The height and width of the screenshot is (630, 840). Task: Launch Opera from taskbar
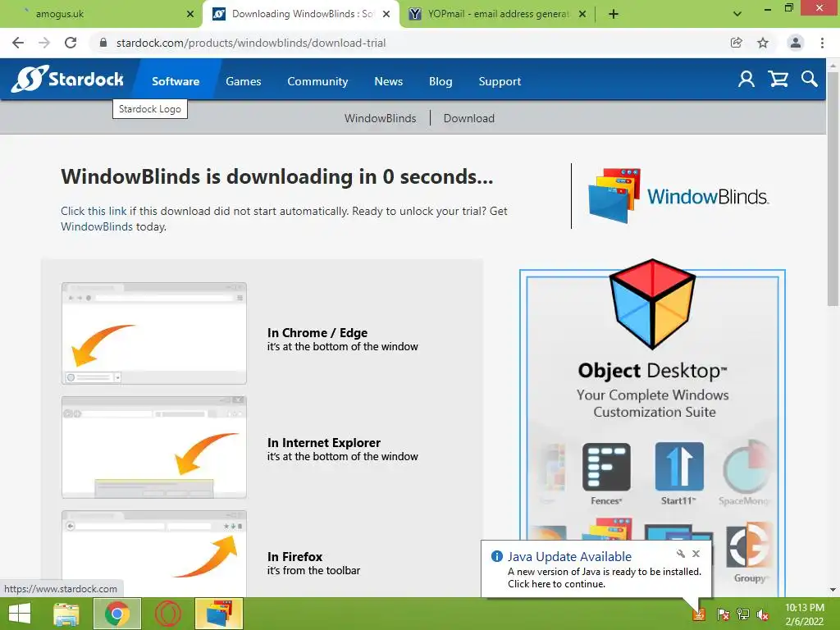coord(168,614)
